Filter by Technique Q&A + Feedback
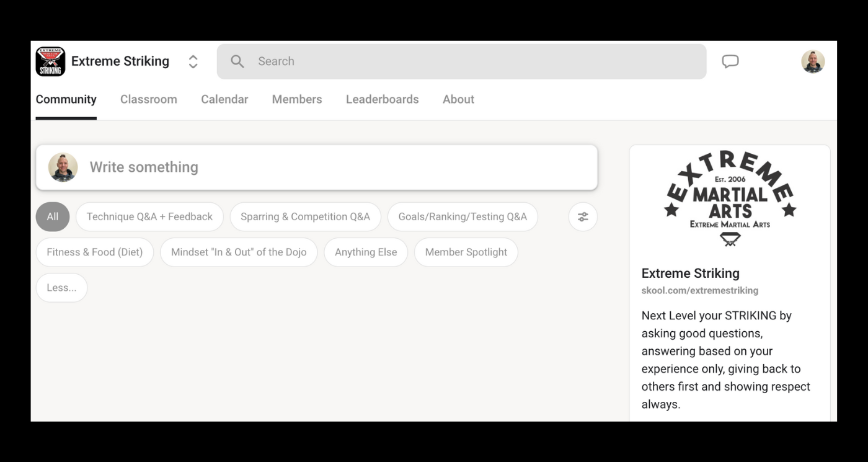The image size is (868, 462). coord(149,216)
